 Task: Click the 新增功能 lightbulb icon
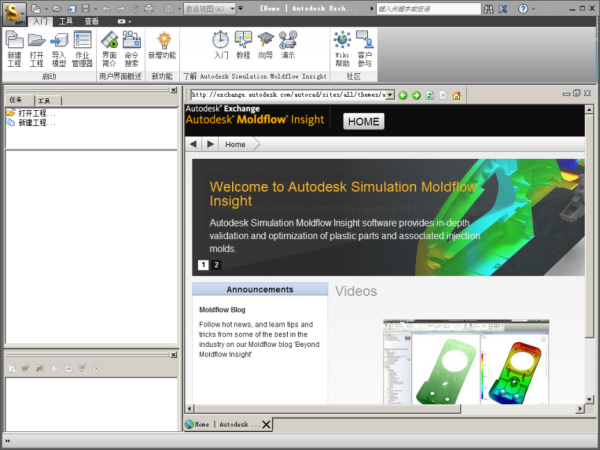click(x=162, y=45)
